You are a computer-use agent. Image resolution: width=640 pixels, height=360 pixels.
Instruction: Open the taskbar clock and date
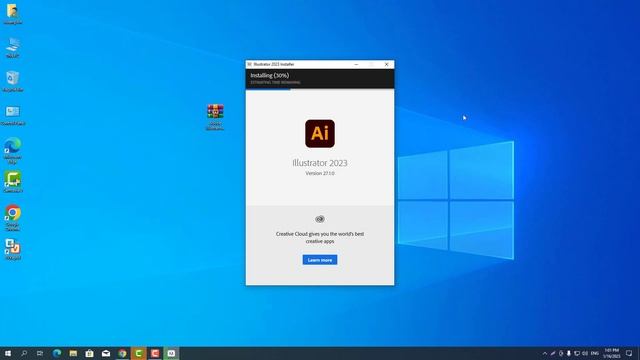click(611, 353)
